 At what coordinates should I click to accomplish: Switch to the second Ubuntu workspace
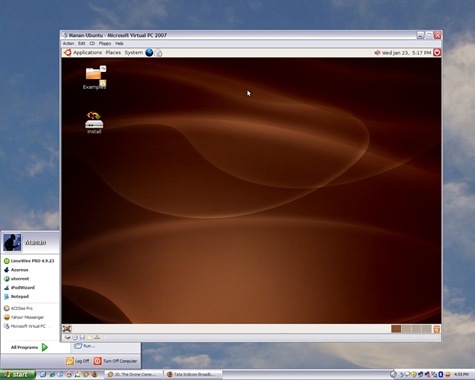point(406,329)
